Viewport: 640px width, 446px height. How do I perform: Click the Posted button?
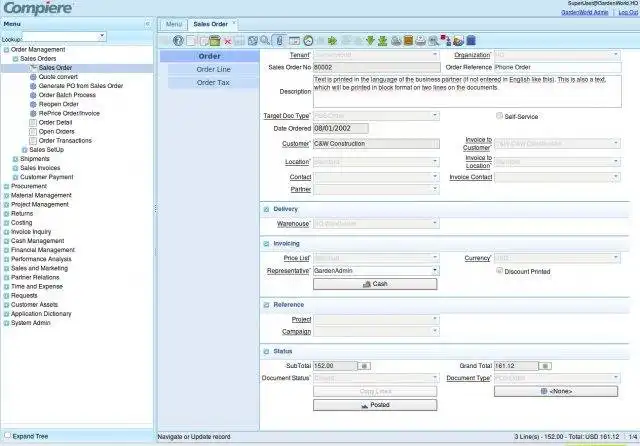(375, 405)
